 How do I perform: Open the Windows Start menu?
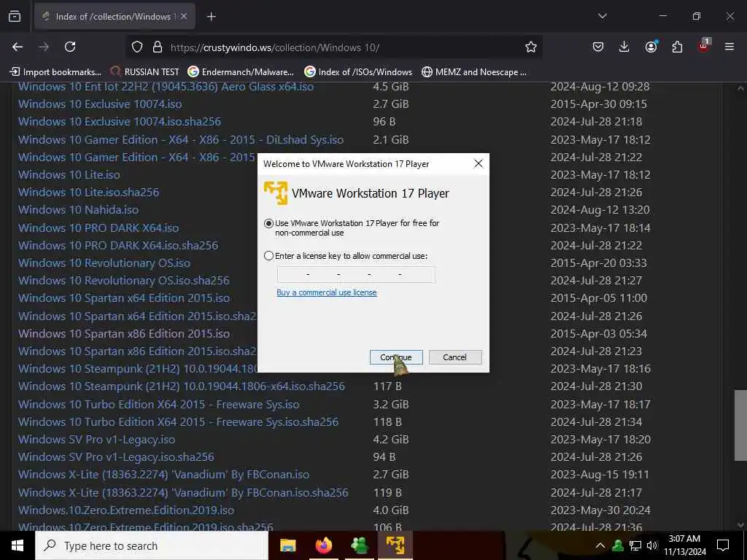point(18,545)
